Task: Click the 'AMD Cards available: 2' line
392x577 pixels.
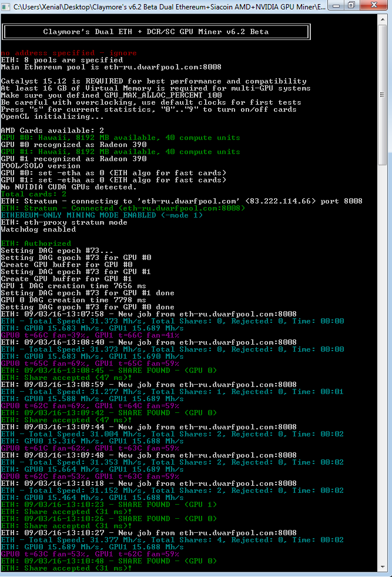Action: click(x=52, y=131)
